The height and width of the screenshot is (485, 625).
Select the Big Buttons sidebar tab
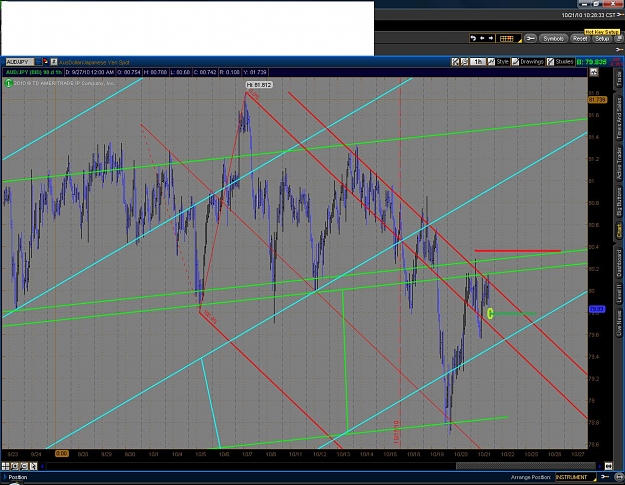coord(619,204)
